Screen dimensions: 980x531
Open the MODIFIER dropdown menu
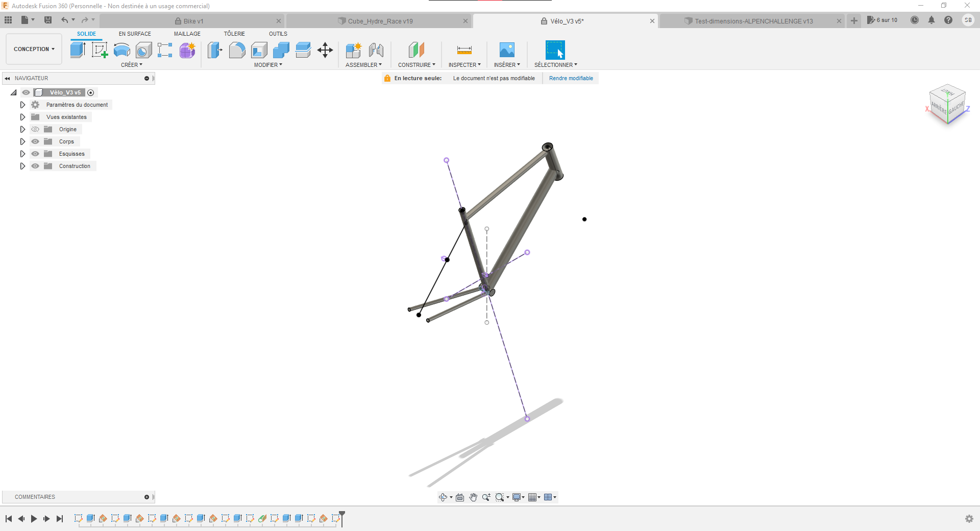click(268, 65)
